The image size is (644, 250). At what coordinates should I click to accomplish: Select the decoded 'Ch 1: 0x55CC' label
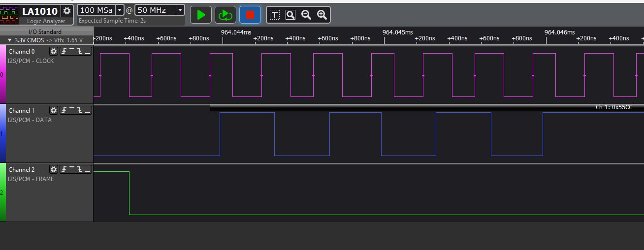614,107
